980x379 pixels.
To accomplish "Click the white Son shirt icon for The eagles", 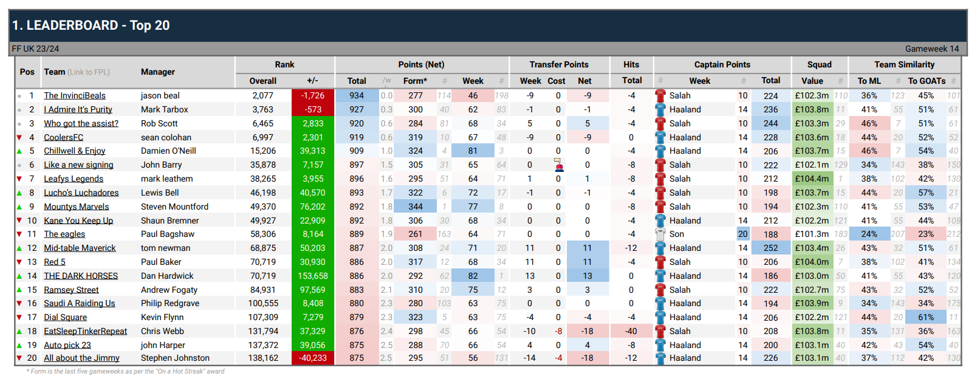I will click(660, 234).
